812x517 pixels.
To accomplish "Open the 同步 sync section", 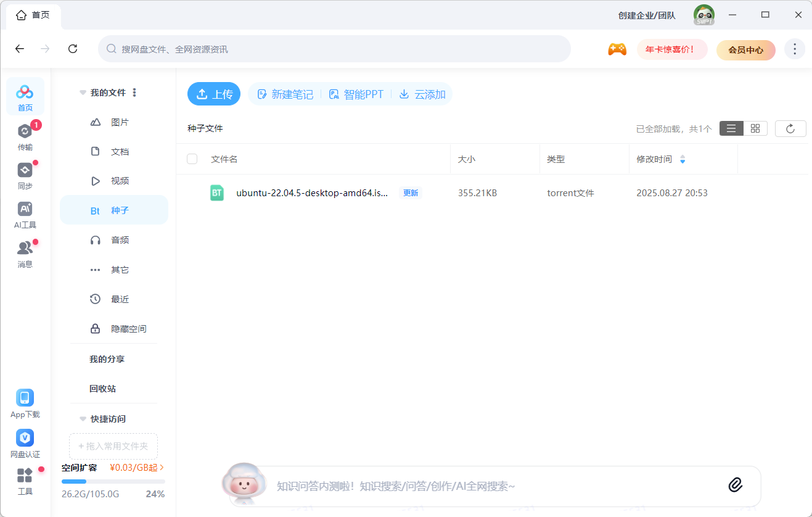I will point(25,176).
